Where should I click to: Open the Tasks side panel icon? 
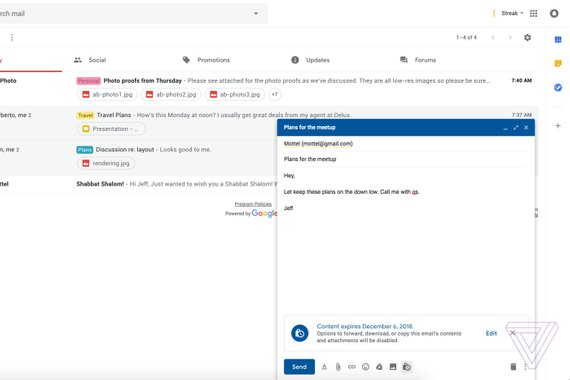coord(558,87)
